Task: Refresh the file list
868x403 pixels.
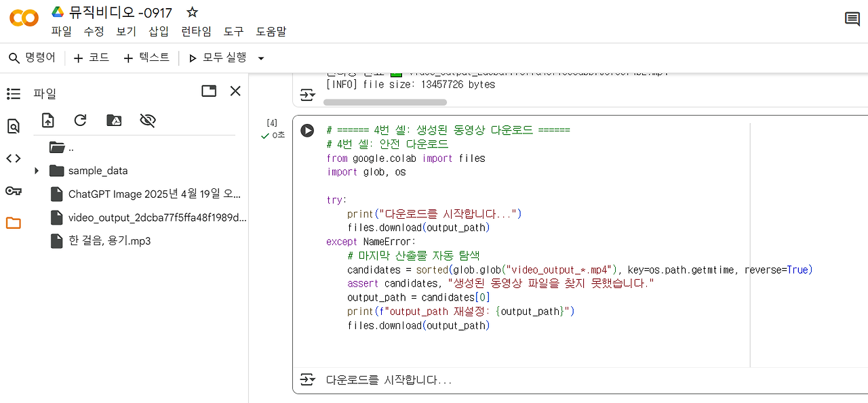Action: coord(80,121)
